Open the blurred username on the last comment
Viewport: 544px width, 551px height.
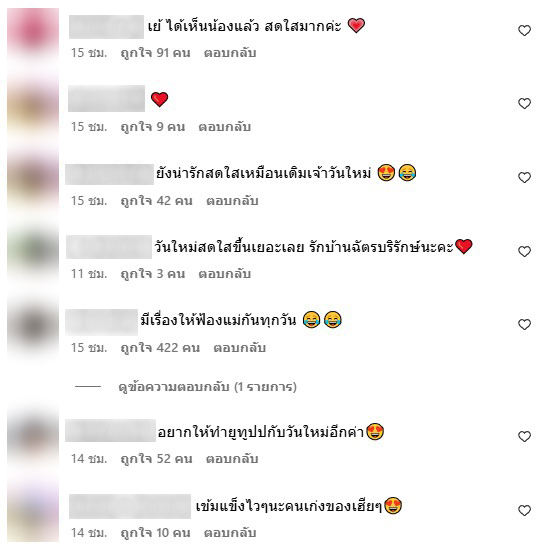click(130, 506)
